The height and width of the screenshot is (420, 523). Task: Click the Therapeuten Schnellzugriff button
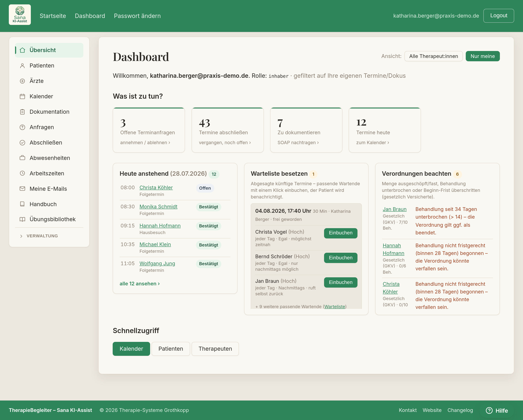tap(215, 349)
